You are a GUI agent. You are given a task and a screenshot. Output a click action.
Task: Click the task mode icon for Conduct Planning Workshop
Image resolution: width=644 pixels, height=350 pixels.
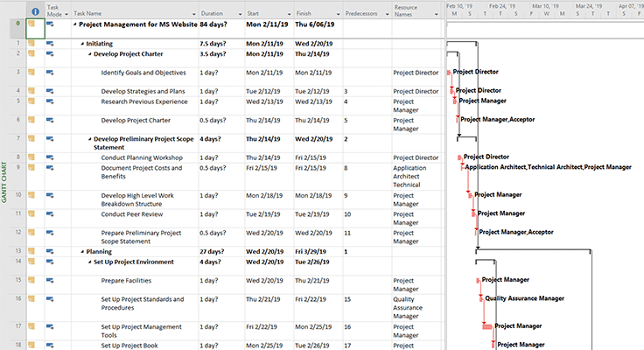tap(50, 157)
